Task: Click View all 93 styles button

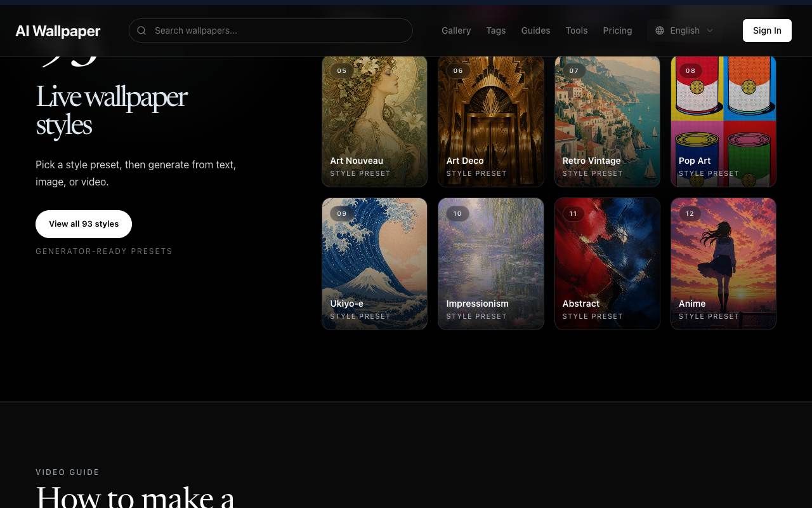Action: click(x=84, y=224)
